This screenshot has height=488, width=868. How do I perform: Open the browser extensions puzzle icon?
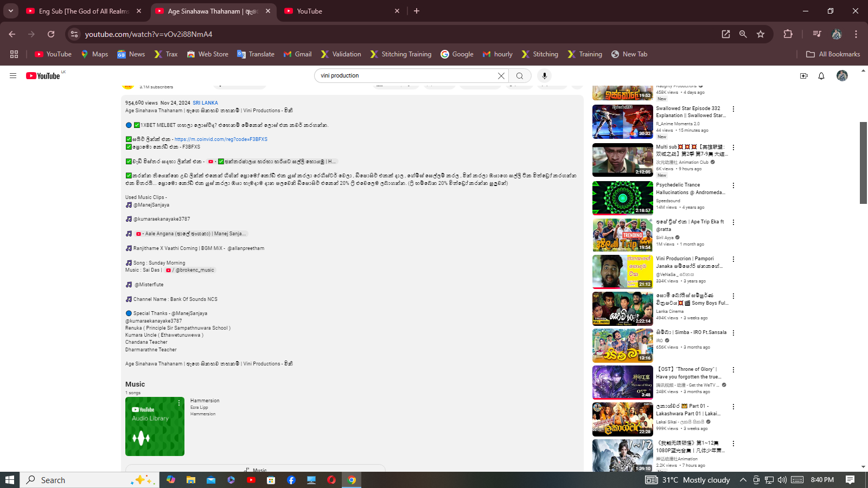click(788, 34)
